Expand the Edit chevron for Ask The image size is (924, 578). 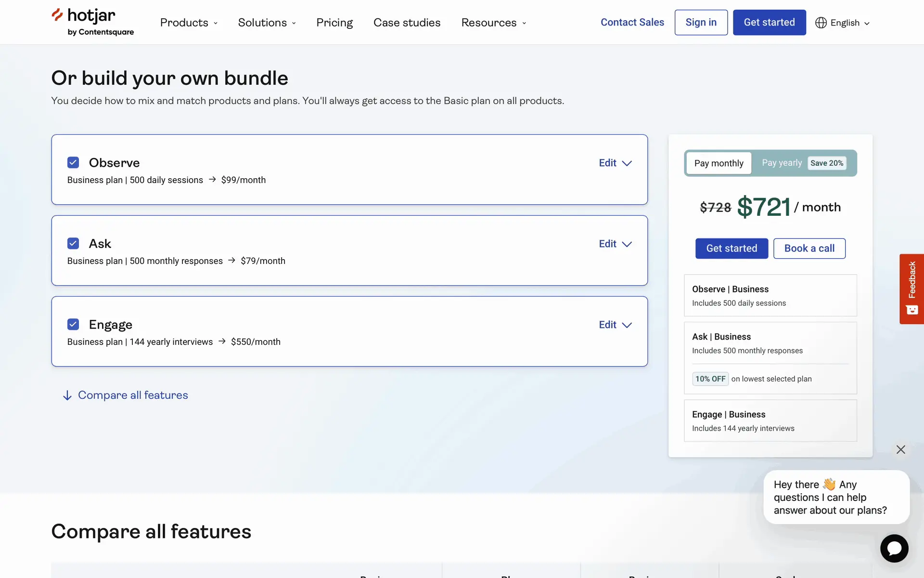(627, 244)
